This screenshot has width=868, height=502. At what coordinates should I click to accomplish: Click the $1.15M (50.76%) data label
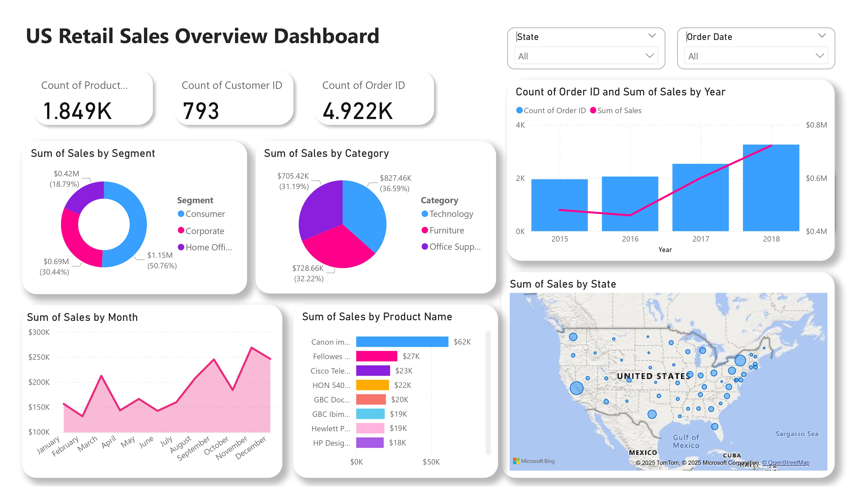tap(162, 260)
